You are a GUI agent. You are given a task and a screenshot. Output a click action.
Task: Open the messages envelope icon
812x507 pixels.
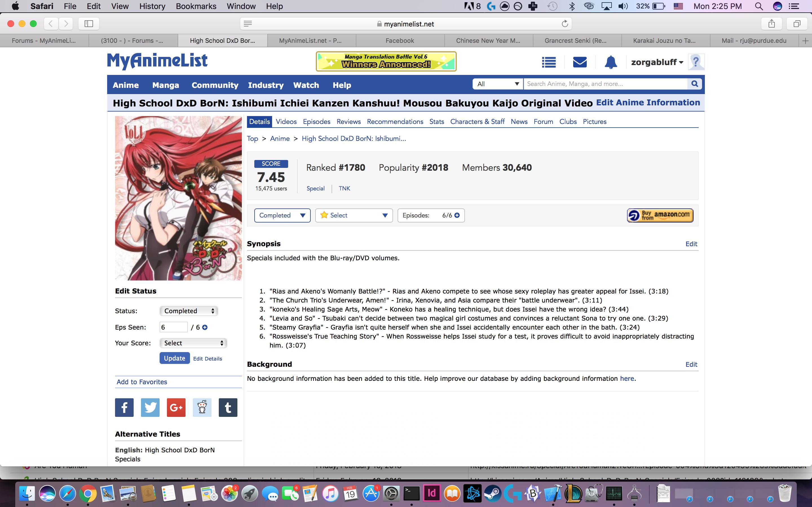(x=580, y=62)
